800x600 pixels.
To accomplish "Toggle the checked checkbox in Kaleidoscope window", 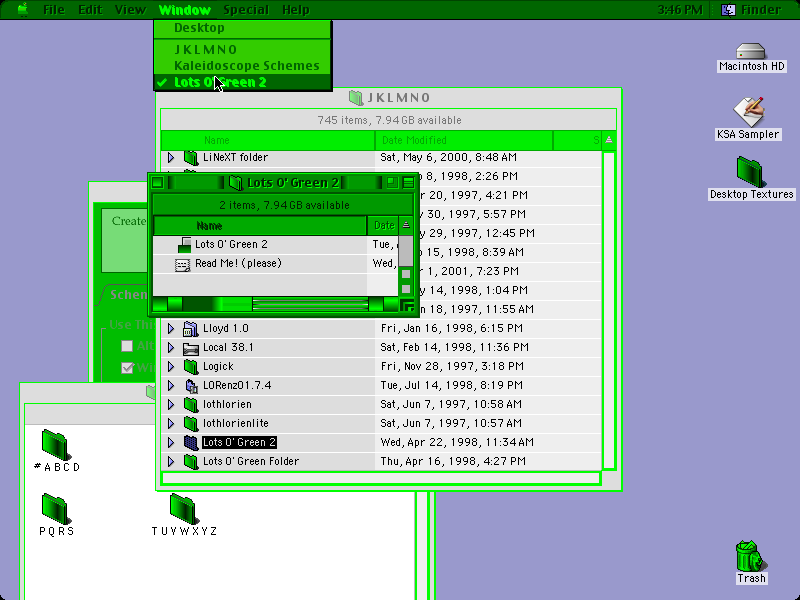I will point(128,367).
